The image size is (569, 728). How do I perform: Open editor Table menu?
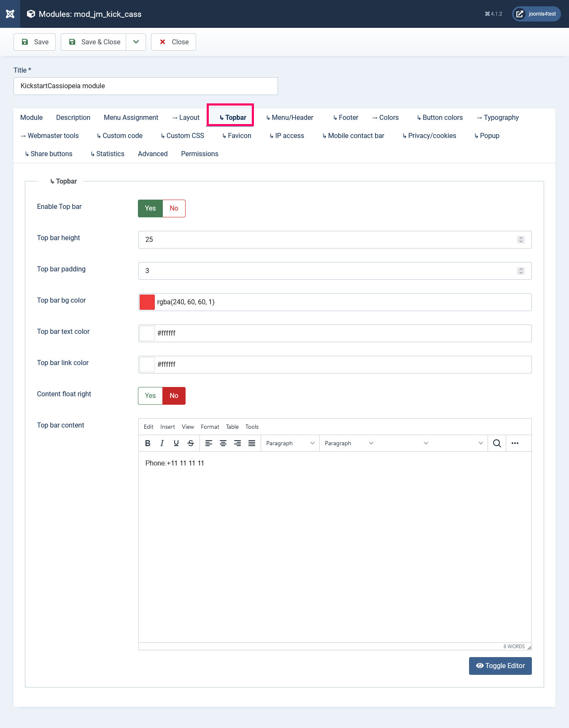pyautogui.click(x=232, y=427)
